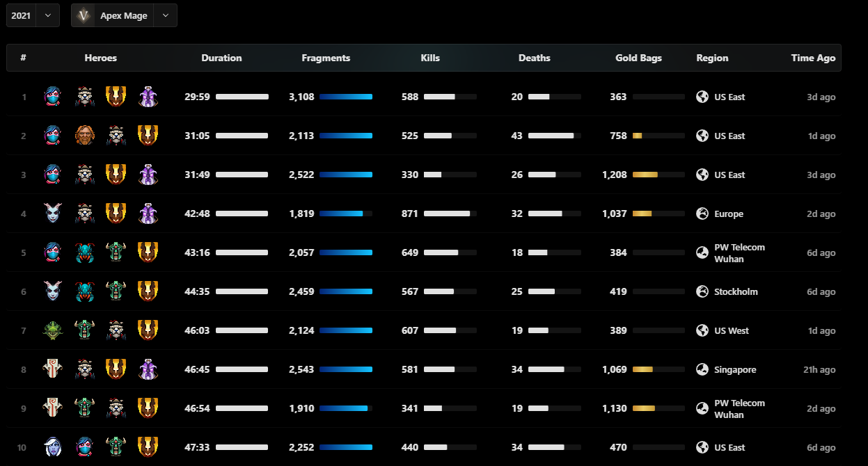The image size is (868, 466).
Task: Click the Fragments bar for 1,819
Action: (346, 214)
